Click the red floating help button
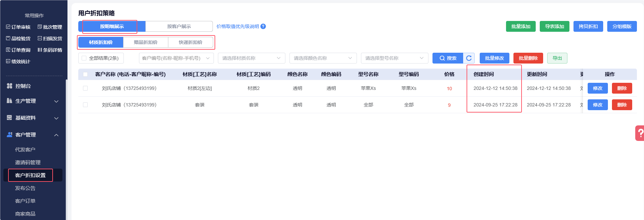This screenshot has width=644, height=220. (x=640, y=133)
